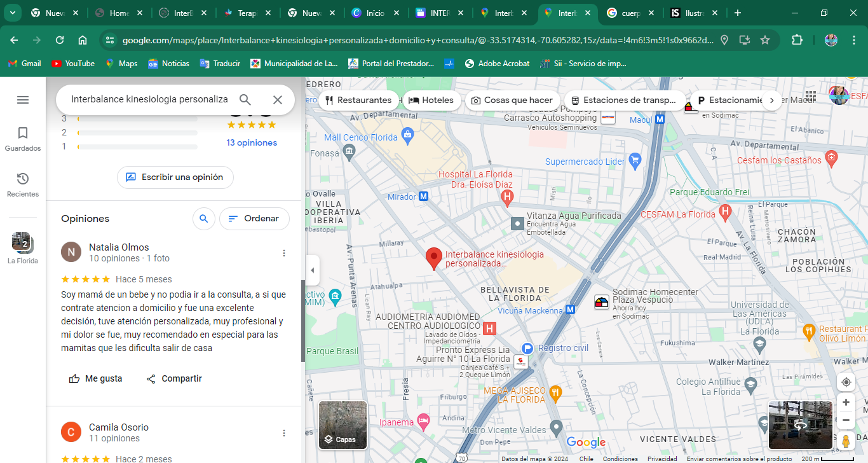This screenshot has width=868, height=463.
Task: Click the Registro civil parking marker
Action: (527, 348)
